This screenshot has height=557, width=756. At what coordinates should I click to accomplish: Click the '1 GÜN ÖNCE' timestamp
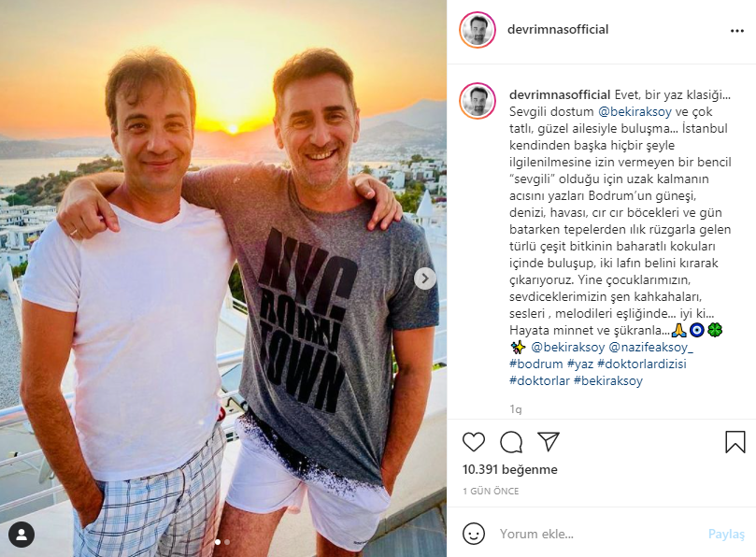click(491, 491)
